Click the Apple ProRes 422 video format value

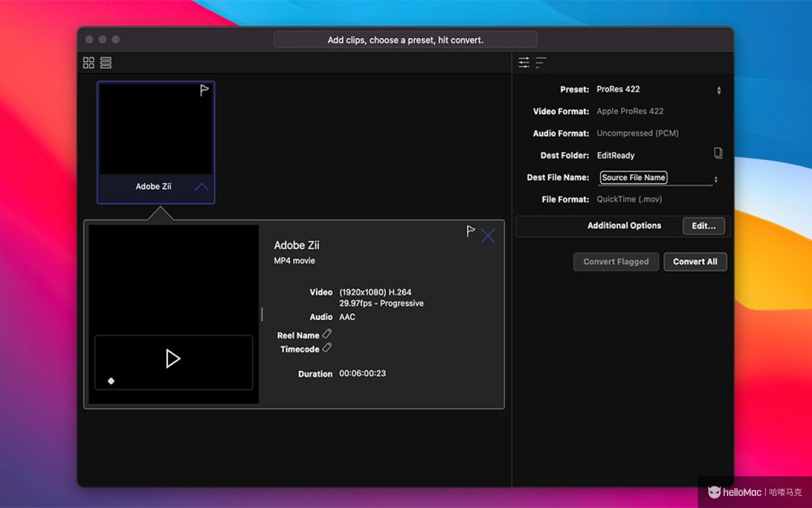click(630, 111)
